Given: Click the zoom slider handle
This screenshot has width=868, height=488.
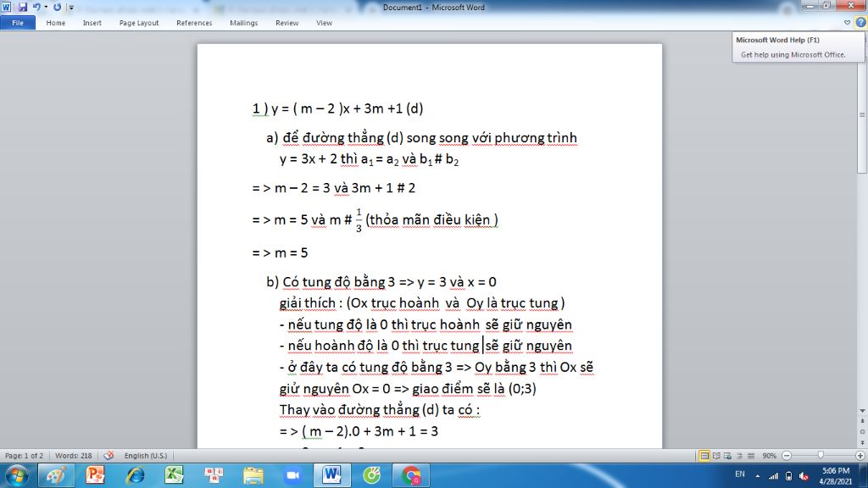Looking at the screenshot, I should 821,455.
